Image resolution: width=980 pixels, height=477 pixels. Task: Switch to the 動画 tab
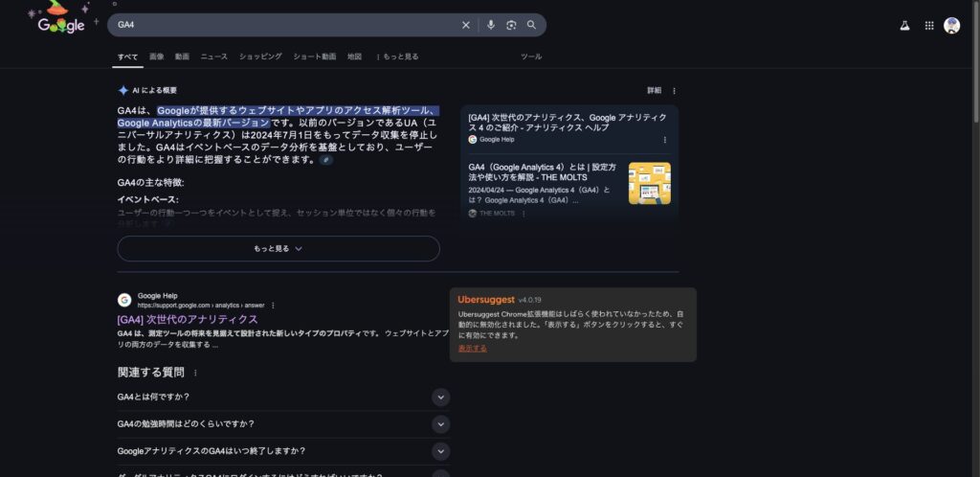[x=182, y=57]
